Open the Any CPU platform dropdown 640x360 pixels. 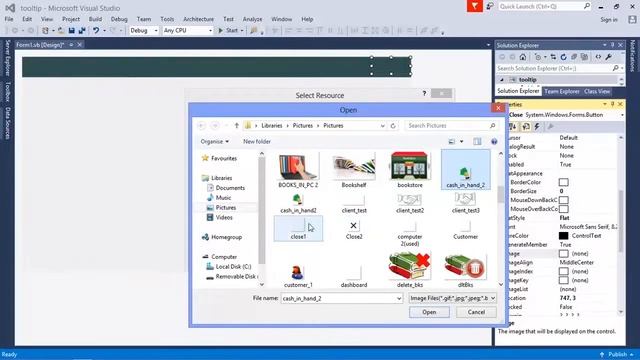point(210,31)
